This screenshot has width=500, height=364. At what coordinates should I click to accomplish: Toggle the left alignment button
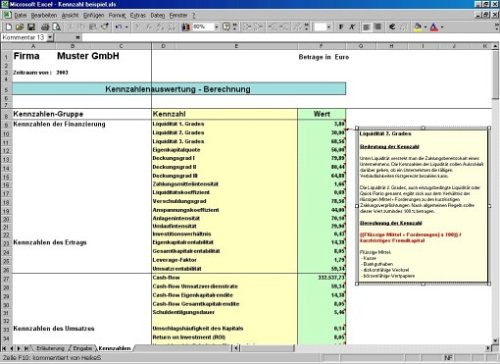point(366,27)
